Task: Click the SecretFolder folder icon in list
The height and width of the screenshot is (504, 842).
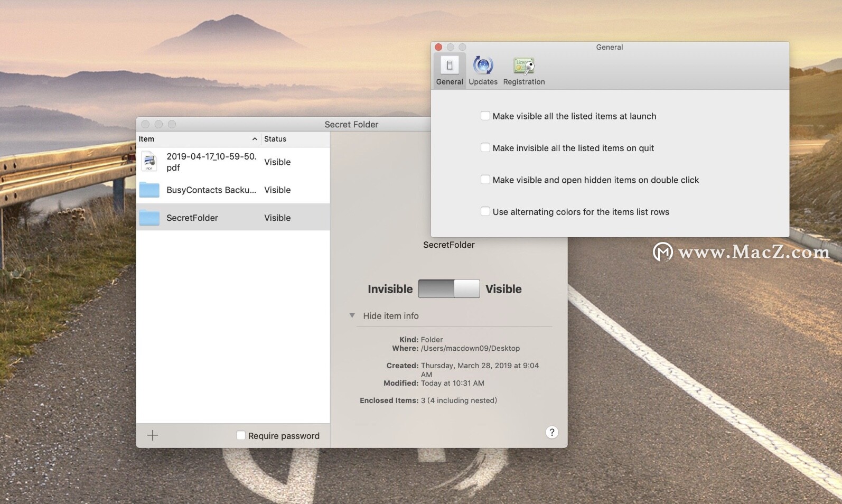Action: click(149, 218)
